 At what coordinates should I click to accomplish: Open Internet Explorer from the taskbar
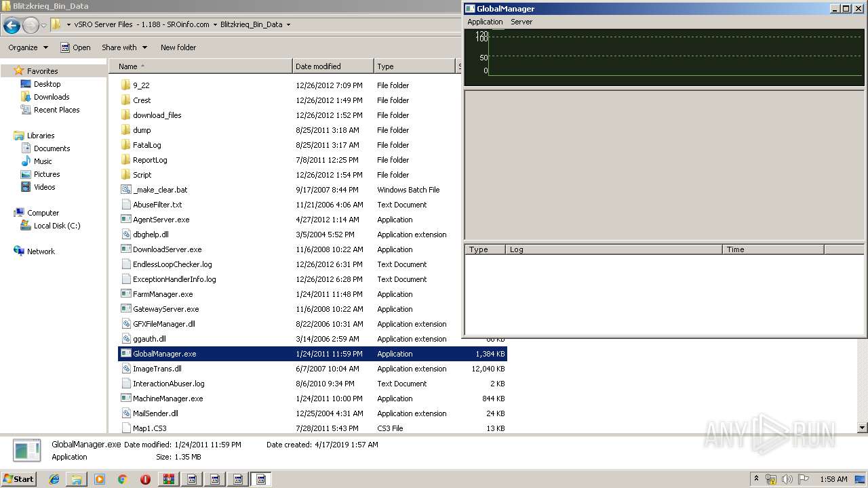pyautogui.click(x=54, y=479)
